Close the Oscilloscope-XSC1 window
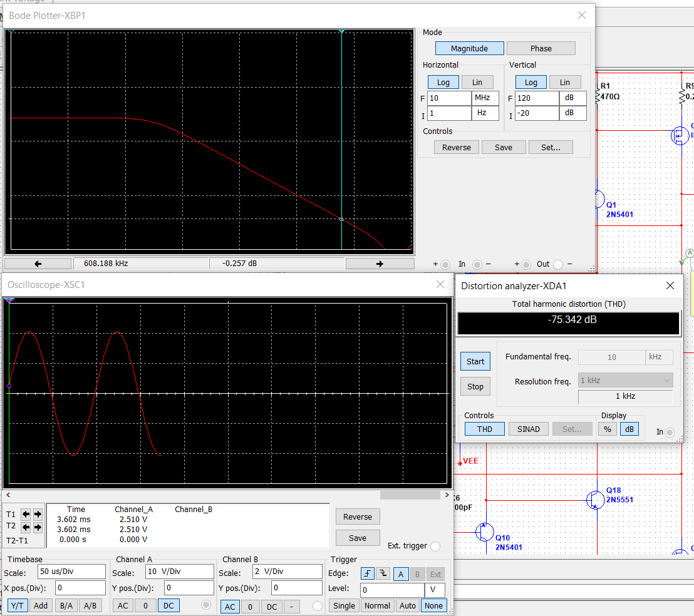This screenshot has width=694, height=616. pos(440,284)
